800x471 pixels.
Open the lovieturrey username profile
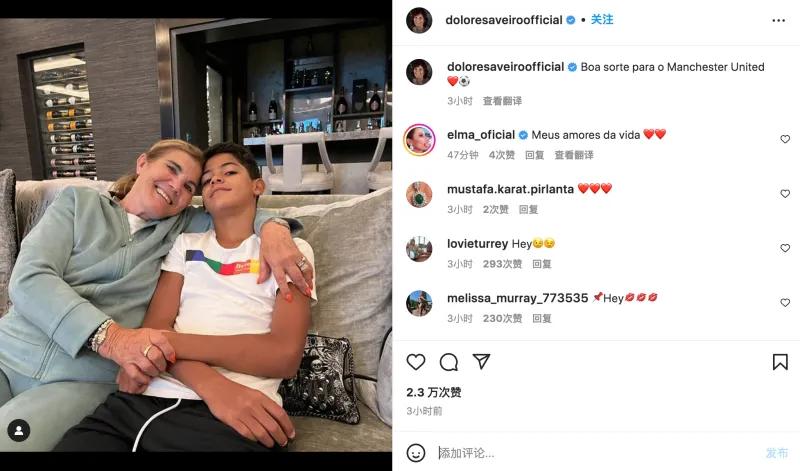478,244
